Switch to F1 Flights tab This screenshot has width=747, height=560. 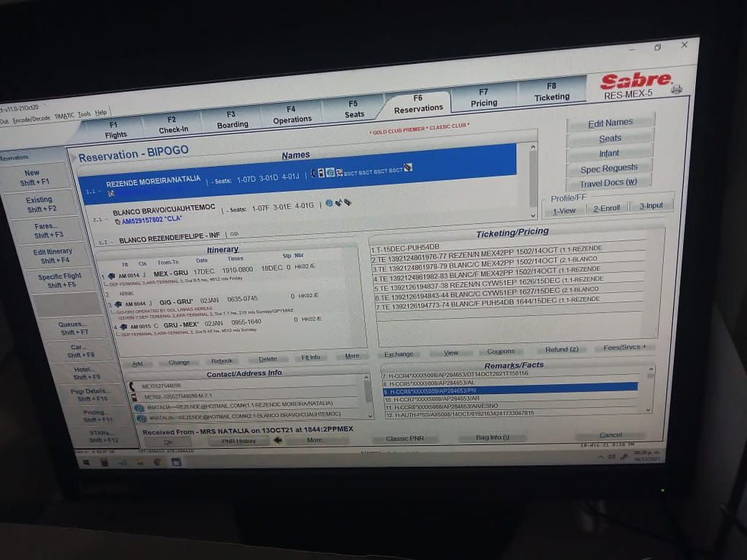coord(115,130)
